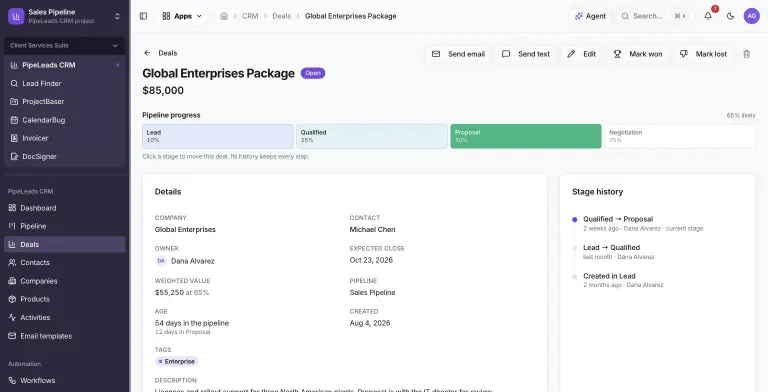
Task: Open CRM breadcrumb link
Action: (x=250, y=16)
